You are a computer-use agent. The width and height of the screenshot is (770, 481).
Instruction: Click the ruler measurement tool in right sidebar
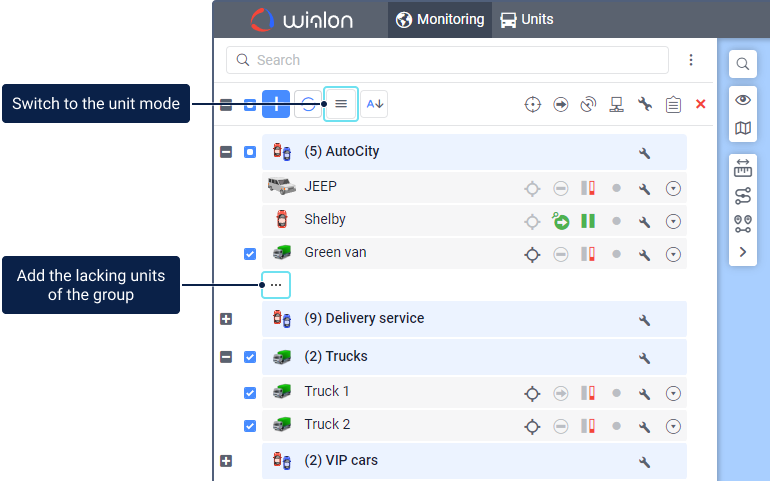(742, 170)
